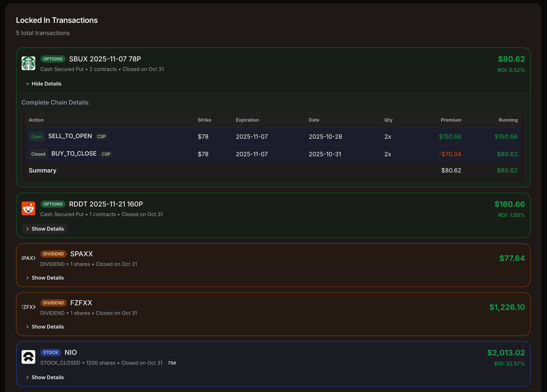The width and height of the screenshot is (547, 392).
Task: Click the STOCK badge on NIO card
Action: click(51, 352)
